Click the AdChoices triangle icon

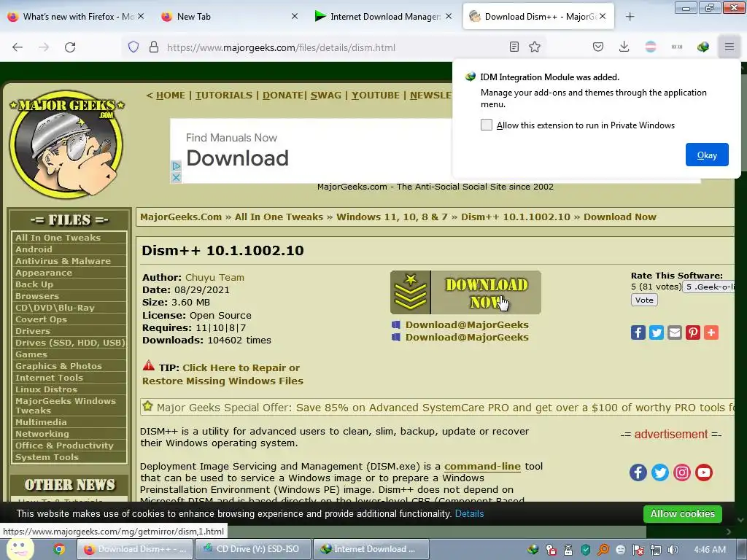pos(176,166)
